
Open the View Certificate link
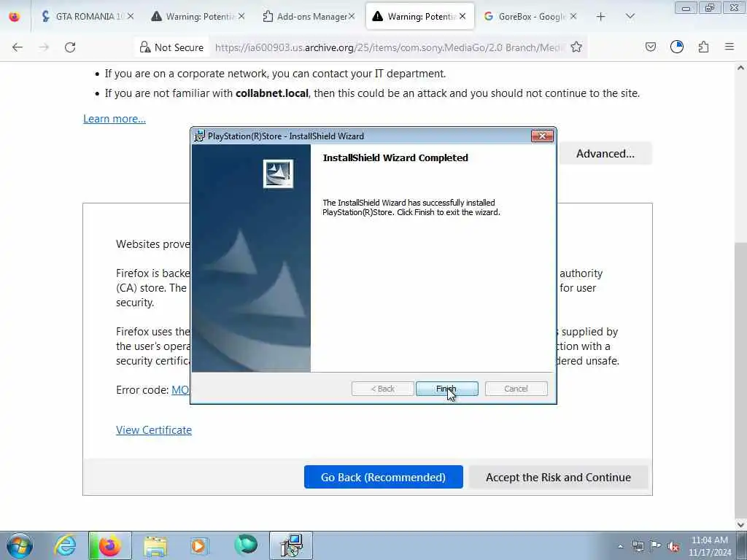tap(154, 430)
